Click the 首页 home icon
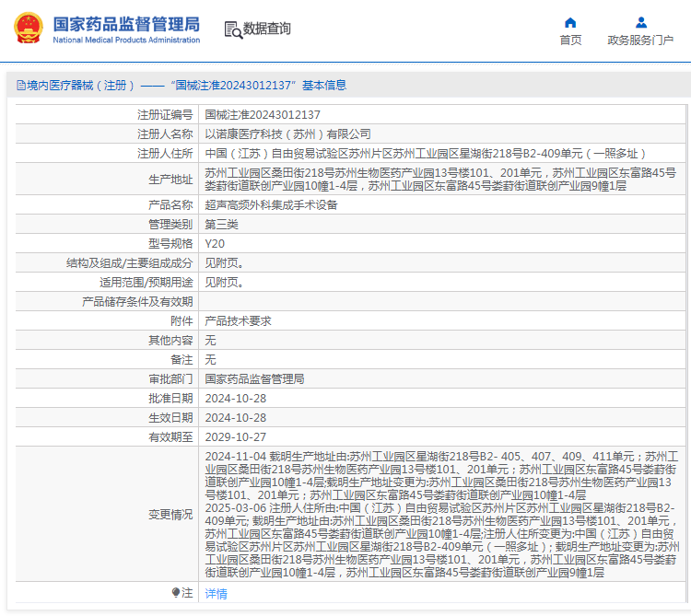 click(570, 22)
